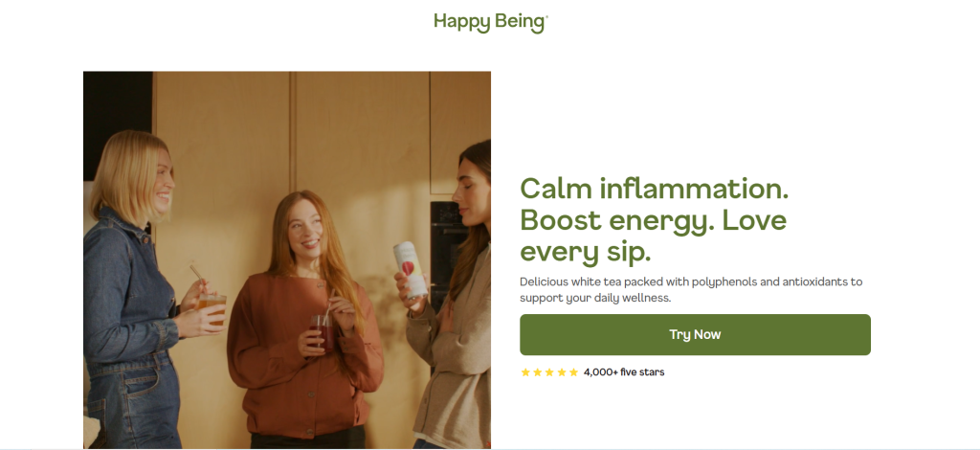Click the Try Now button
980x450 pixels.
pos(695,334)
